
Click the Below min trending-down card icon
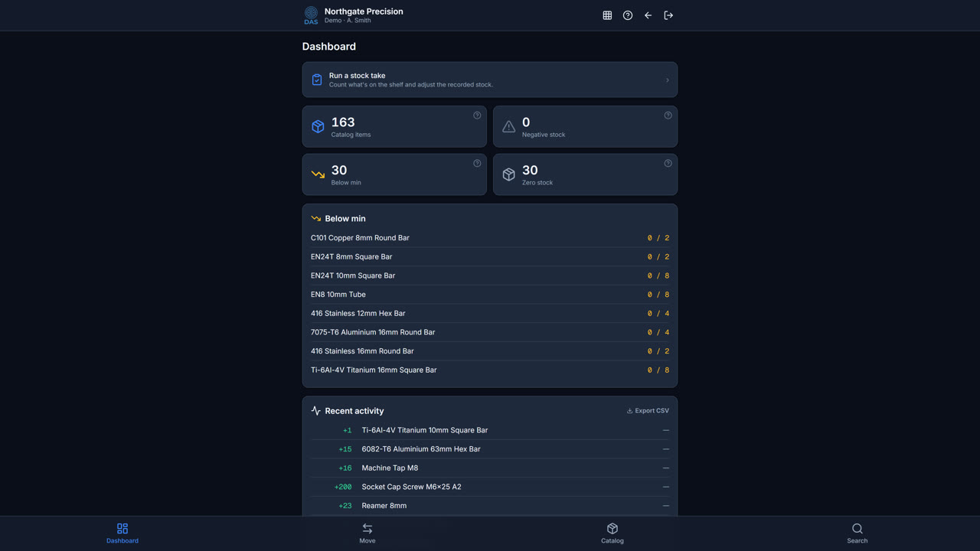318,174
